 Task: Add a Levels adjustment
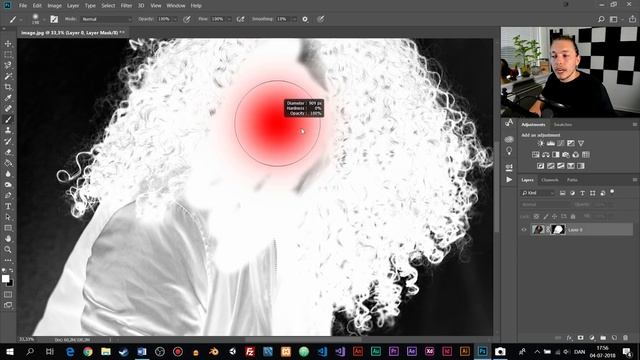click(551, 143)
